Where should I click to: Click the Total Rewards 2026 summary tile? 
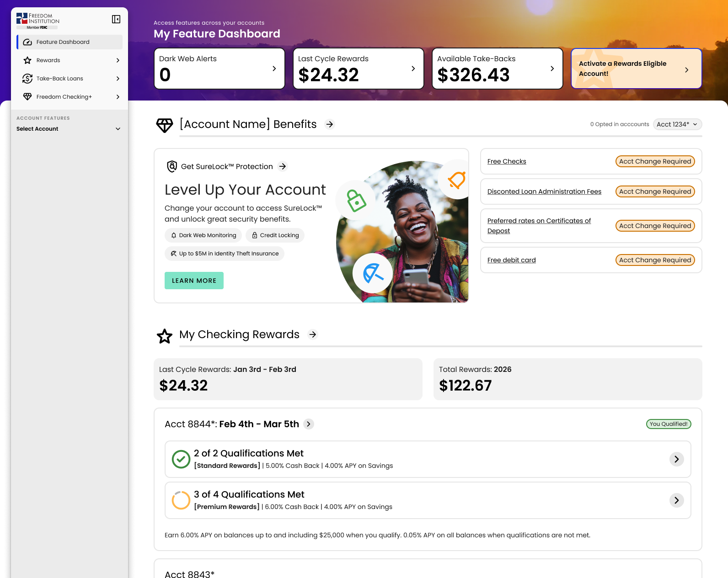(x=568, y=379)
